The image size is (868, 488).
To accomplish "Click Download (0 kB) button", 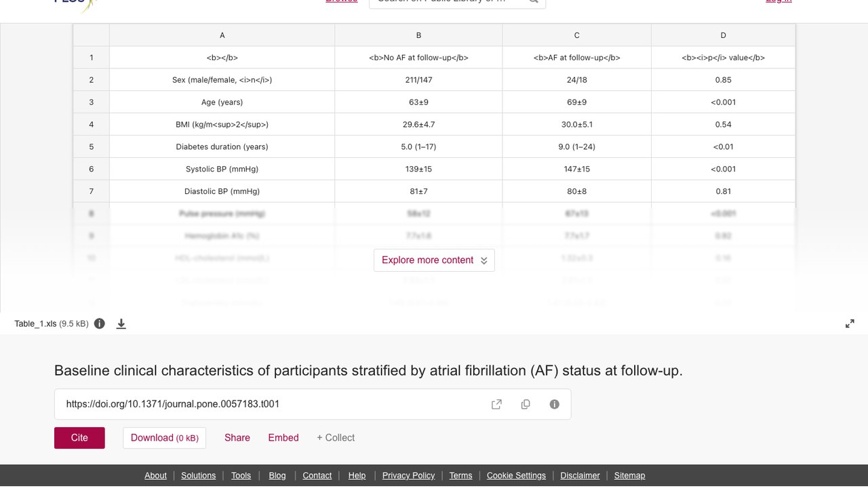I will coord(164,438).
